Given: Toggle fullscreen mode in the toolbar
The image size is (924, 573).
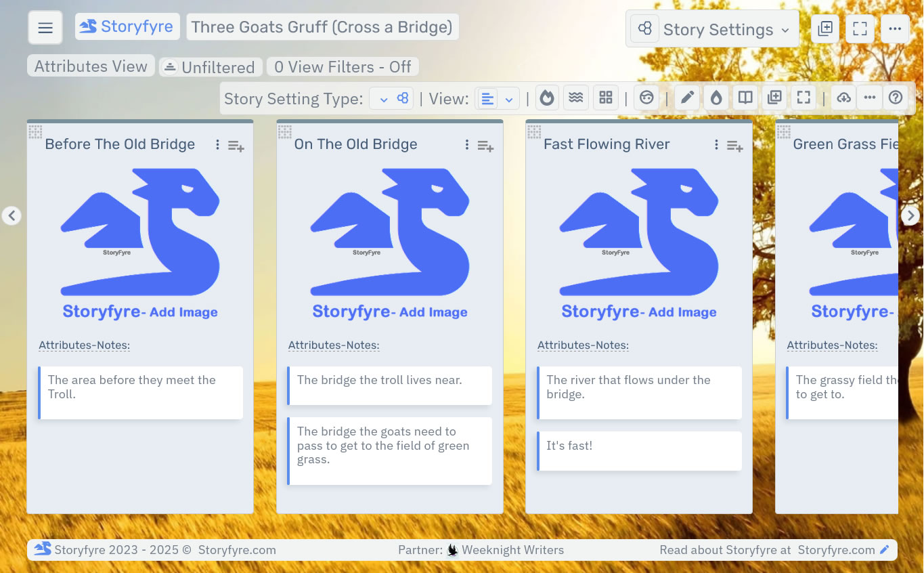Looking at the screenshot, I should pyautogui.click(x=804, y=97).
